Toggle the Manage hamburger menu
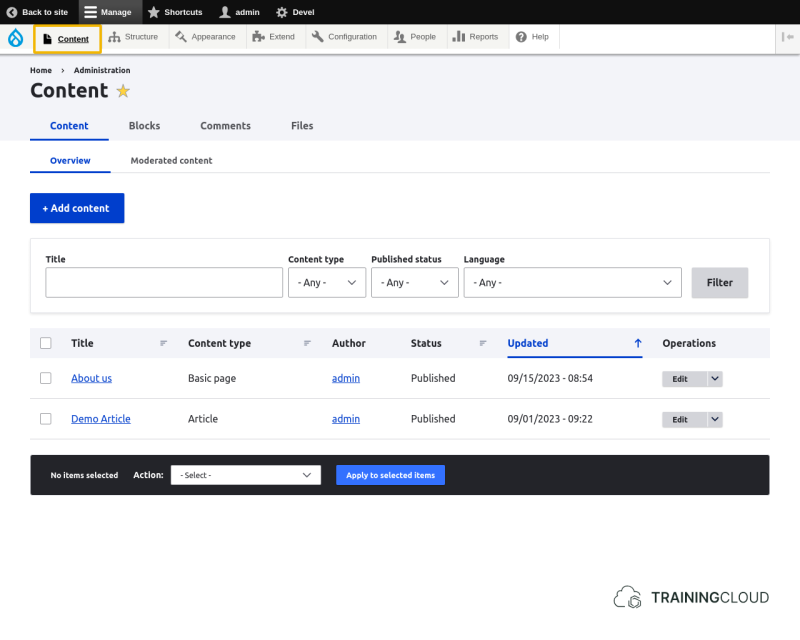800x640 pixels. click(108, 12)
